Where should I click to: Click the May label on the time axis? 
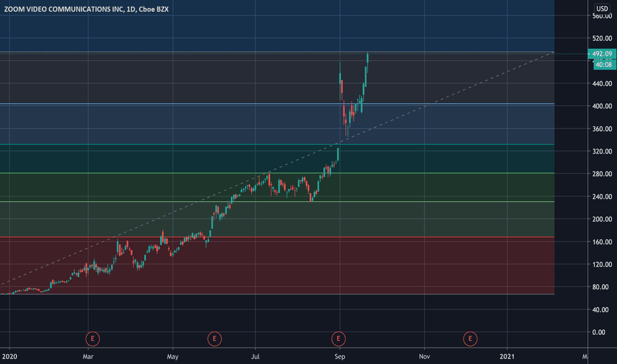pos(172,357)
